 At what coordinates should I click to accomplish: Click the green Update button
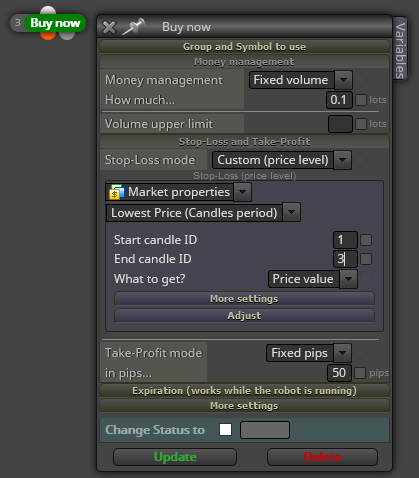pos(175,457)
